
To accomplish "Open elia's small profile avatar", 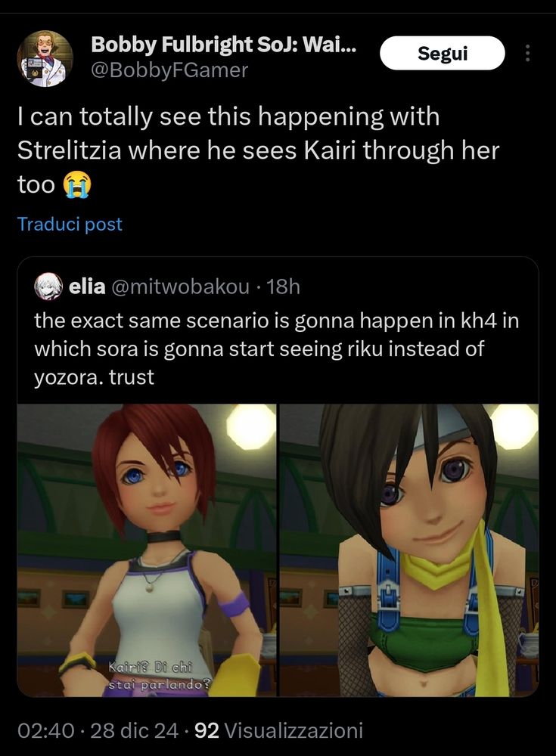I will coord(48,287).
